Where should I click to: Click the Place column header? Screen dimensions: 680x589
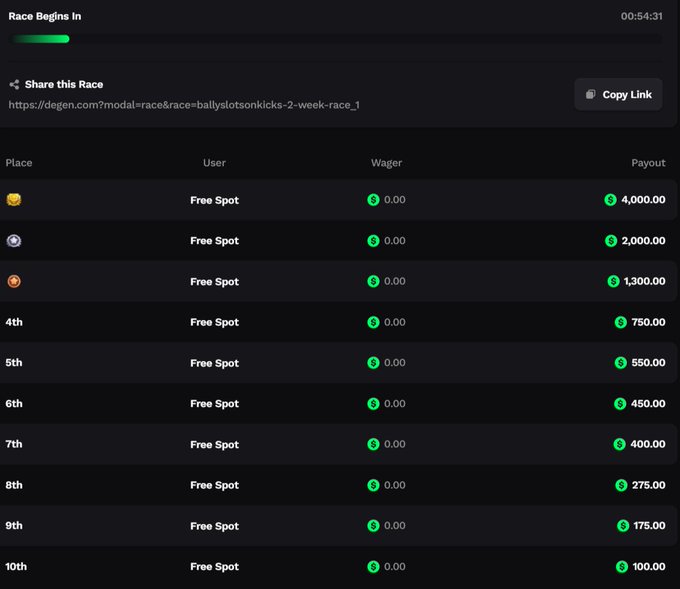click(x=19, y=163)
